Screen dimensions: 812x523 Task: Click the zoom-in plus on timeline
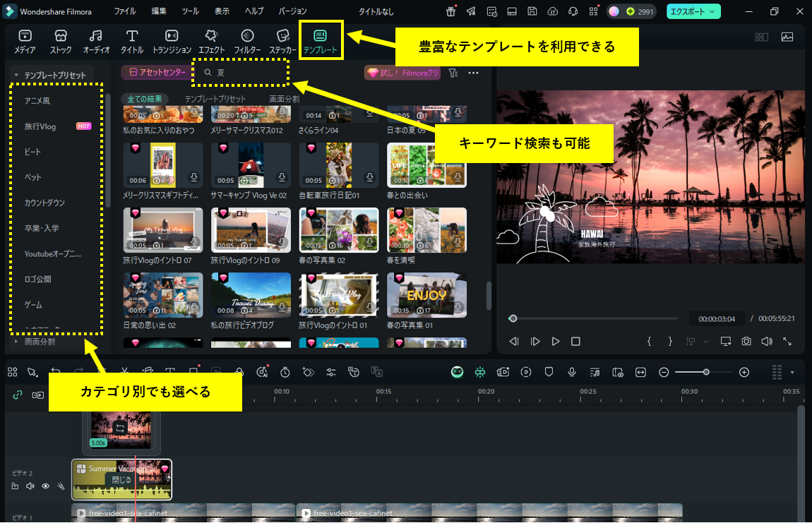tap(744, 373)
